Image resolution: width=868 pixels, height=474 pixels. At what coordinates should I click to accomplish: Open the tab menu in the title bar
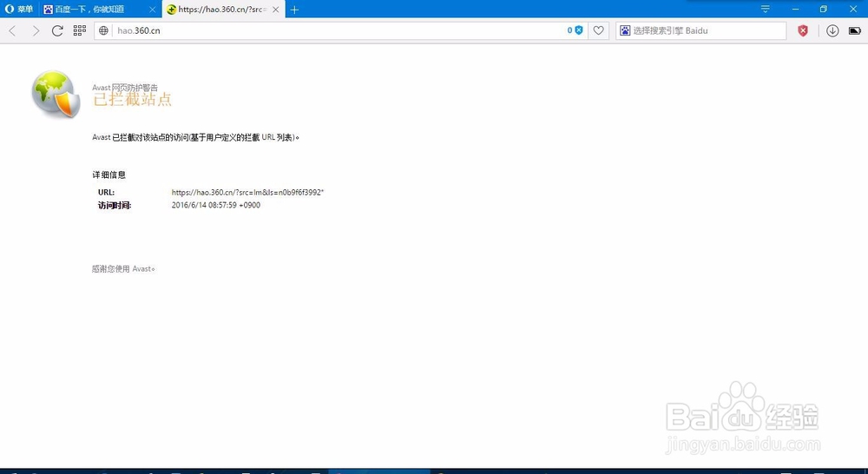pyautogui.click(x=765, y=9)
